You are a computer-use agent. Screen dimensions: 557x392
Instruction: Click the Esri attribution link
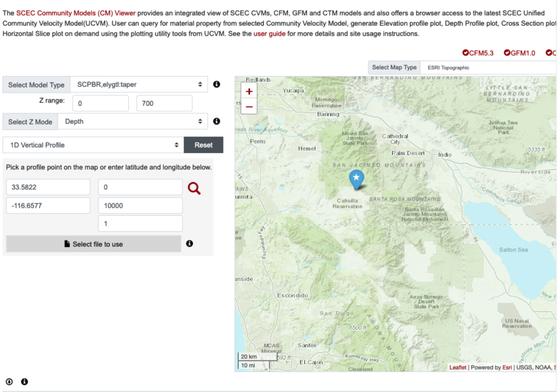coord(507,368)
